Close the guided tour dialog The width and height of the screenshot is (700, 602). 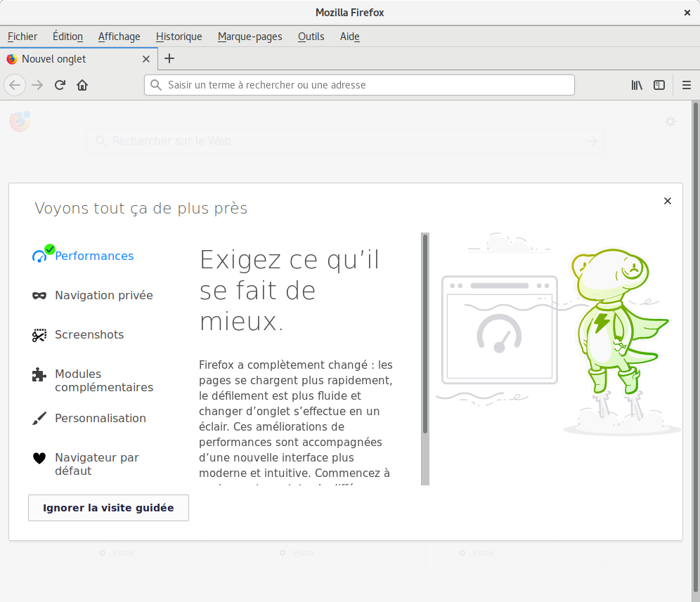[x=668, y=201]
